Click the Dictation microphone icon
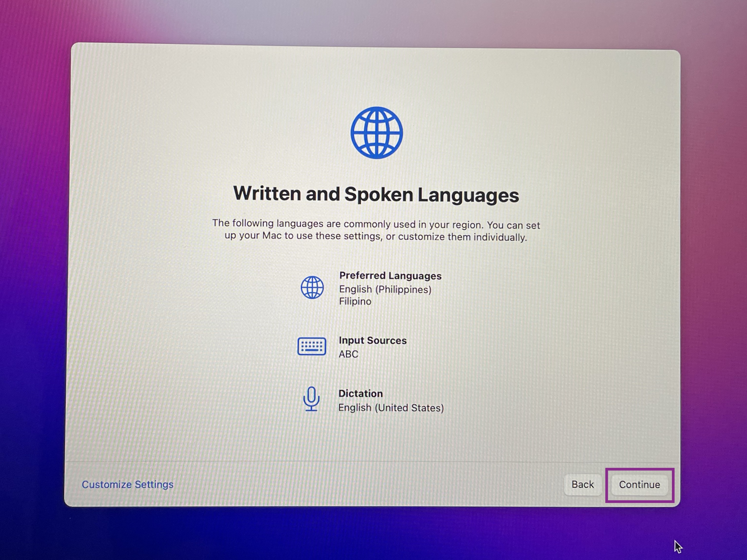Image resolution: width=747 pixels, height=560 pixels. (x=311, y=399)
